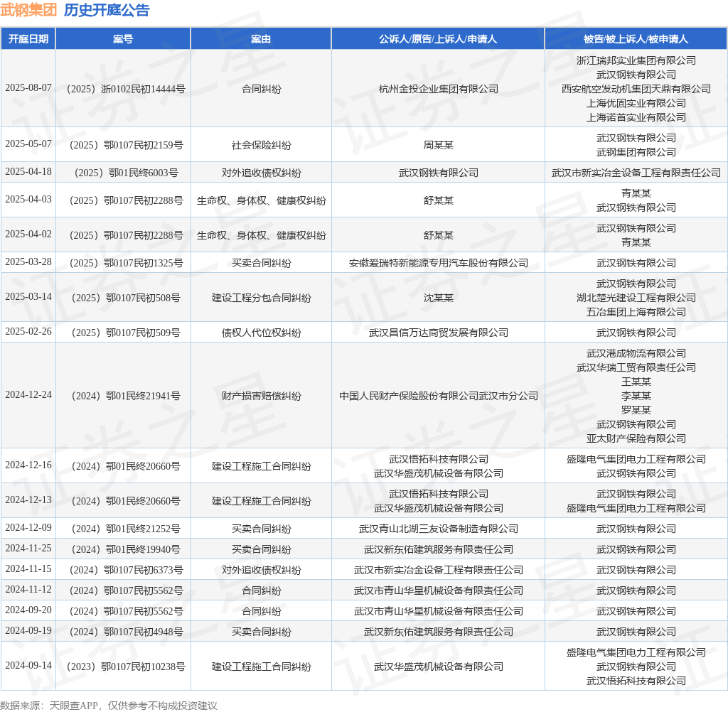
Task: Click the date '2024-12-16'
Action: [28, 465]
